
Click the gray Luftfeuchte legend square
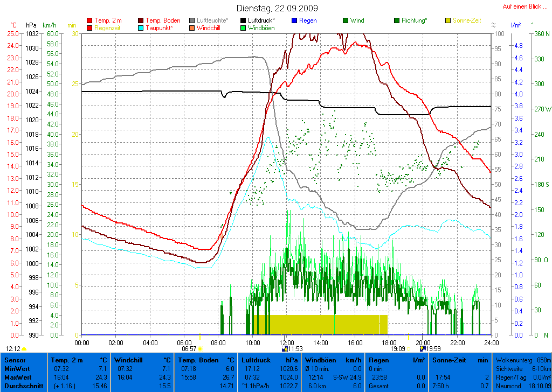[x=192, y=21]
